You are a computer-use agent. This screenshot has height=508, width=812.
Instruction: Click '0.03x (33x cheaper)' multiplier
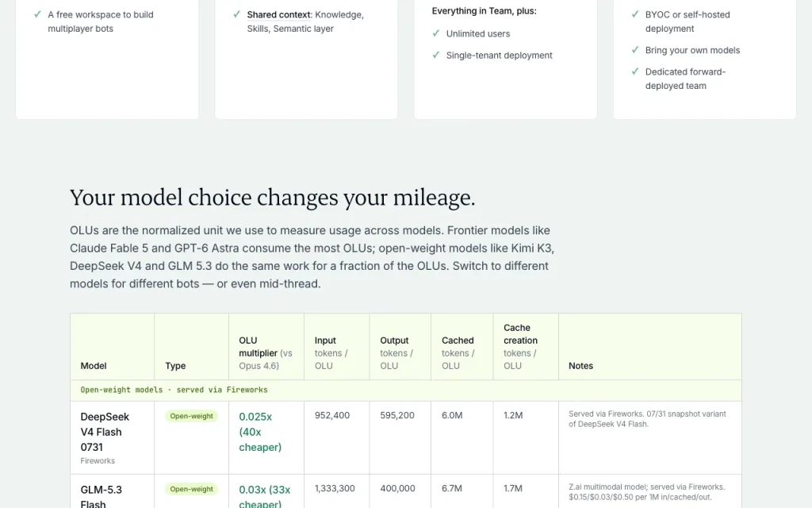(265, 497)
